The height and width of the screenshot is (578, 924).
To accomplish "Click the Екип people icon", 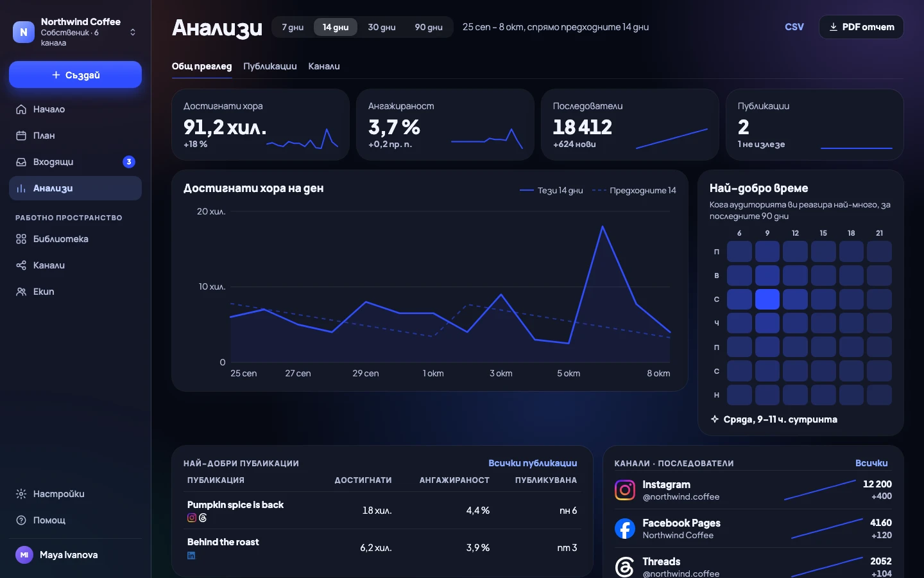I will [x=21, y=292].
